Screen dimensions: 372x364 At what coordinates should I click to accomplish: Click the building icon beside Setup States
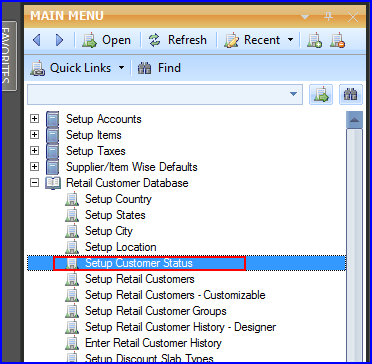tap(72, 215)
